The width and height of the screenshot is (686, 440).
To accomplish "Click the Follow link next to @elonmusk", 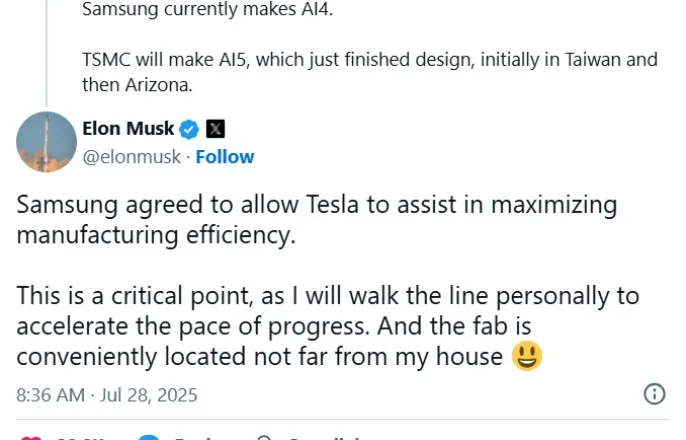I will (x=224, y=156).
